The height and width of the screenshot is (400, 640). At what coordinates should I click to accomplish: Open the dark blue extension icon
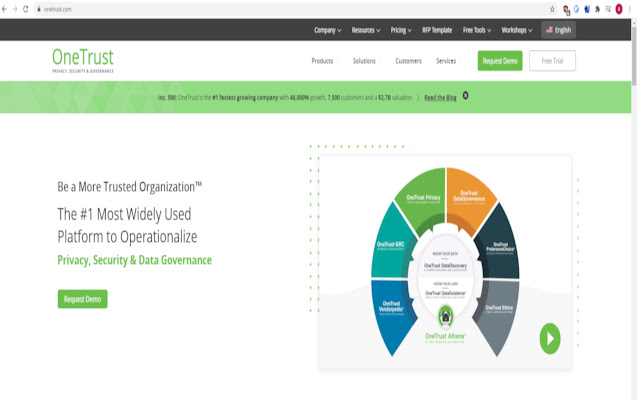pos(587,9)
